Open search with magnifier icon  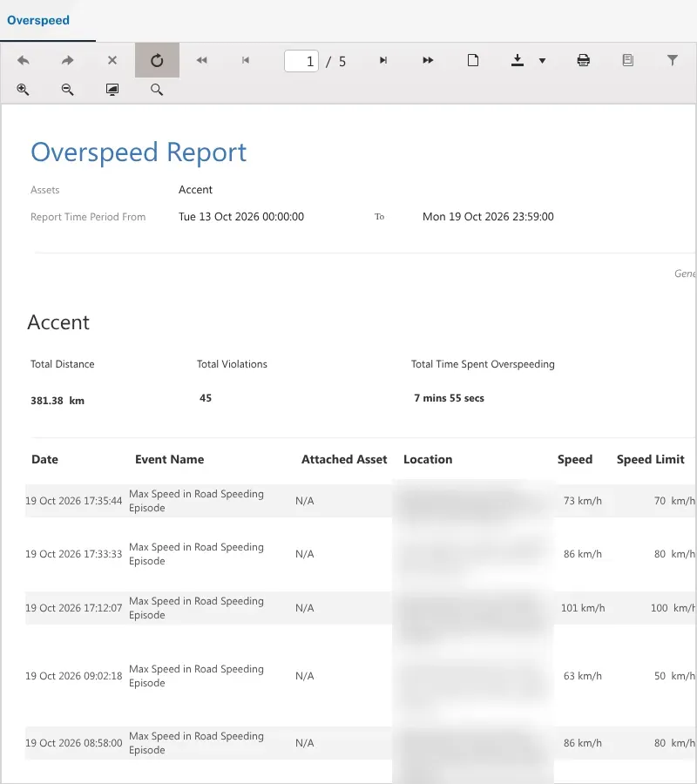pos(157,90)
